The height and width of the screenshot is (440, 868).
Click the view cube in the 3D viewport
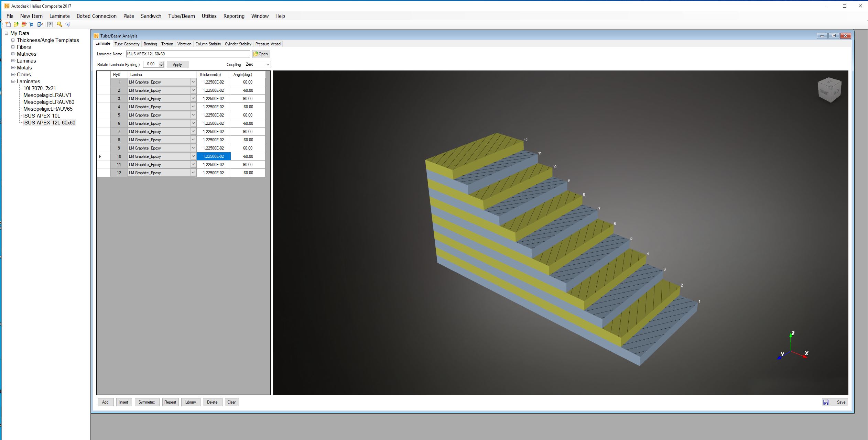pos(829,90)
